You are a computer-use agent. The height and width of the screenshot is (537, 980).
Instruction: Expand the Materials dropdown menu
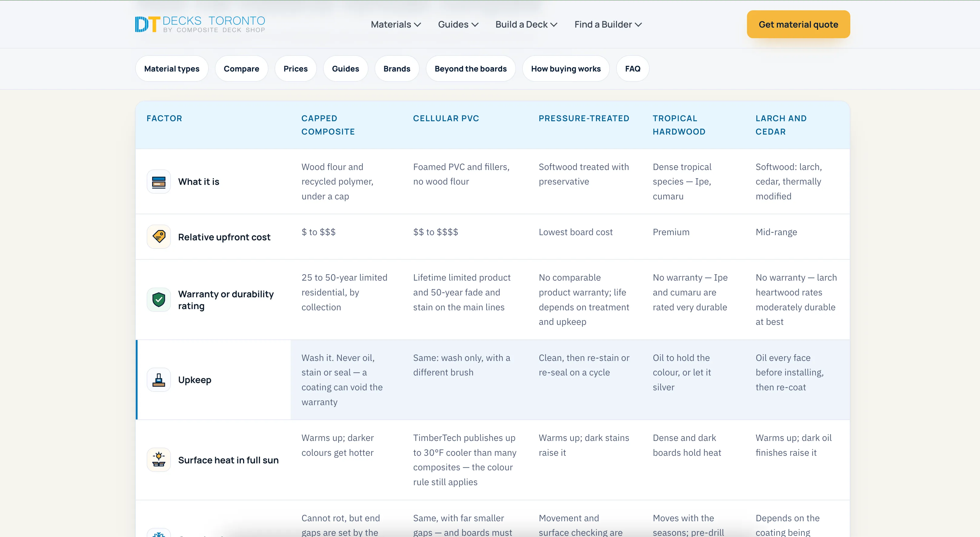tap(396, 24)
